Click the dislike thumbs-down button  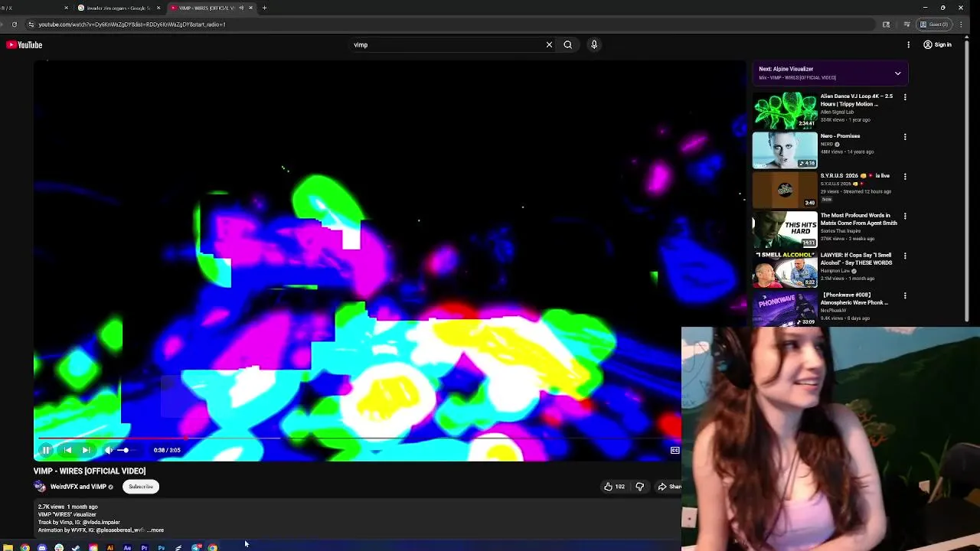pos(640,486)
